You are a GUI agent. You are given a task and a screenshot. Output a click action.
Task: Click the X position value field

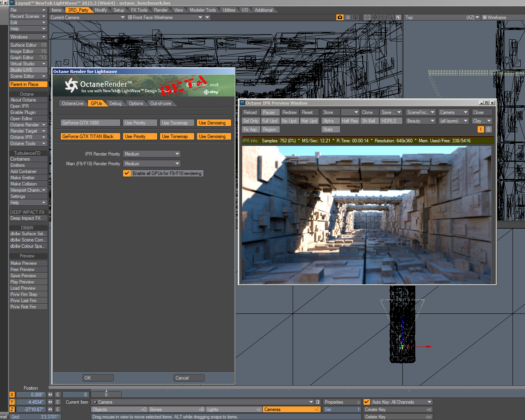30,394
